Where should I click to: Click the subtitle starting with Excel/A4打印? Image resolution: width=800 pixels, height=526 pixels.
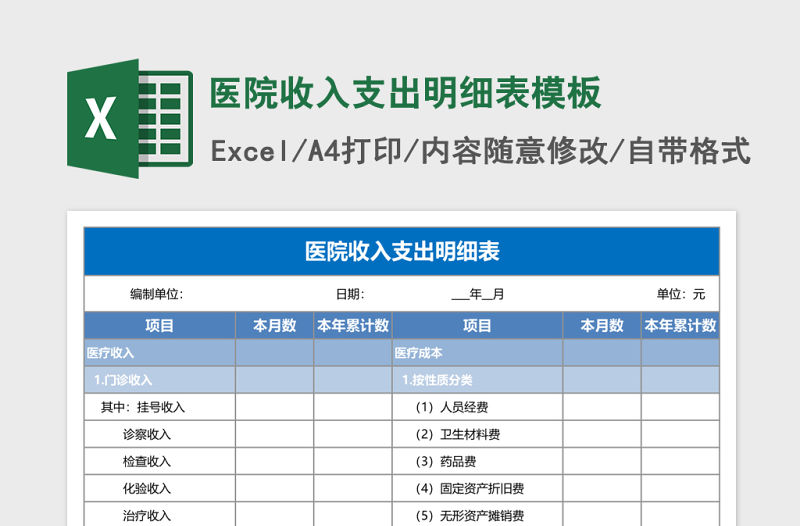pos(480,151)
